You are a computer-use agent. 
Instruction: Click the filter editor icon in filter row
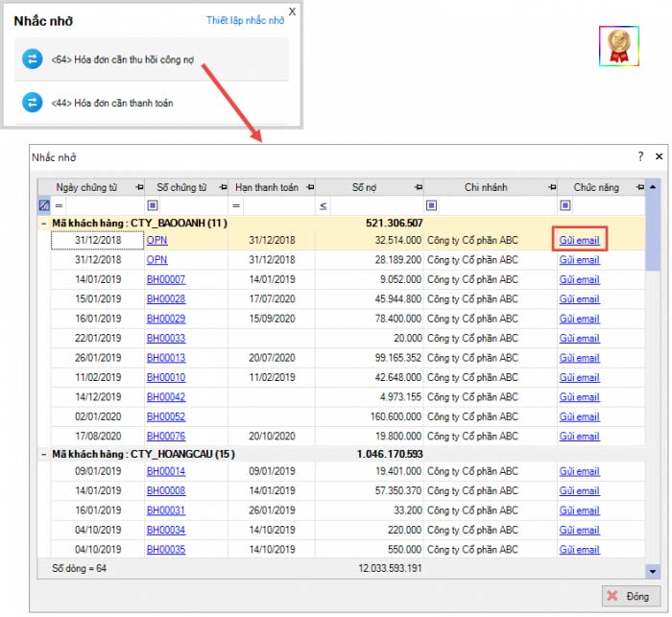click(44, 205)
